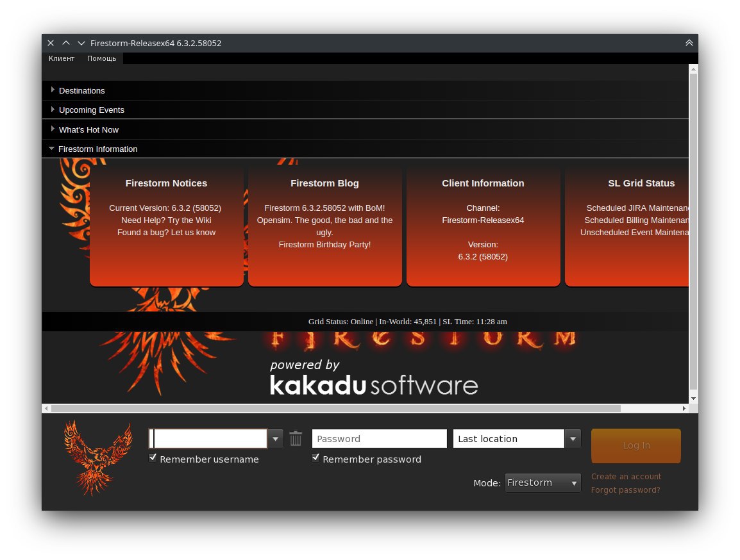Open the Помощь menu
This screenshot has width=740, height=560.
click(x=101, y=58)
